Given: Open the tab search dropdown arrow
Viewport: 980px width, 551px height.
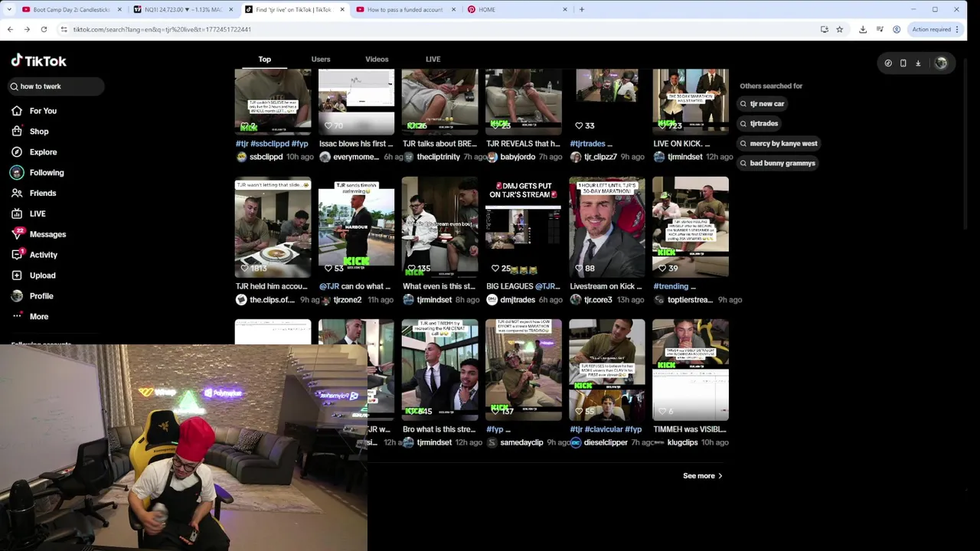Looking at the screenshot, I should tap(9, 9).
